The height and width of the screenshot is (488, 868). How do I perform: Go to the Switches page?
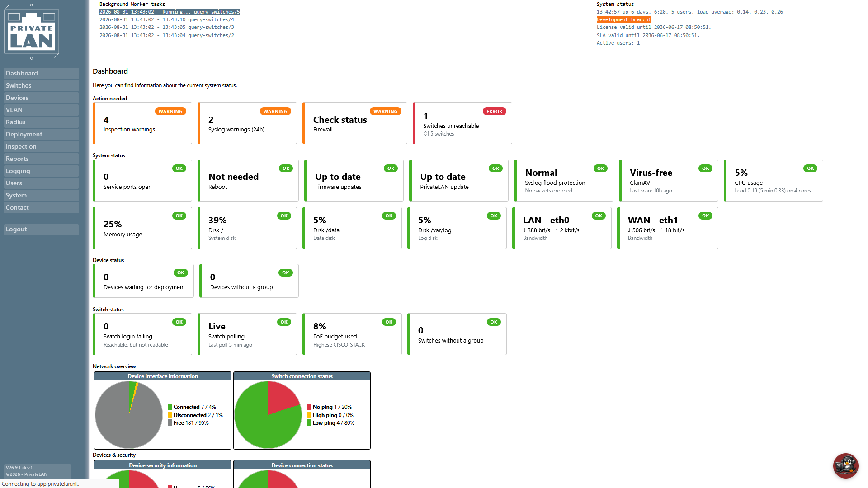coord(41,85)
